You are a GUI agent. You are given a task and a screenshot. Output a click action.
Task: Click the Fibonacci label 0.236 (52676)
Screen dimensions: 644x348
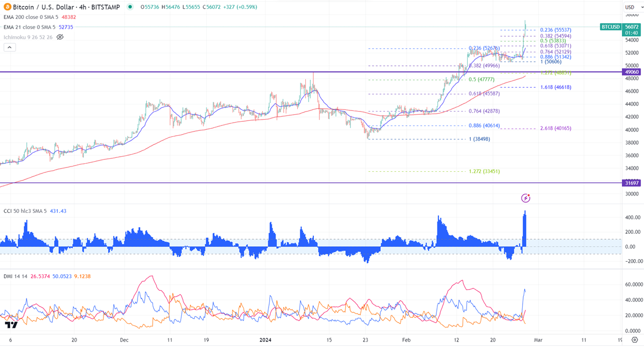click(484, 48)
